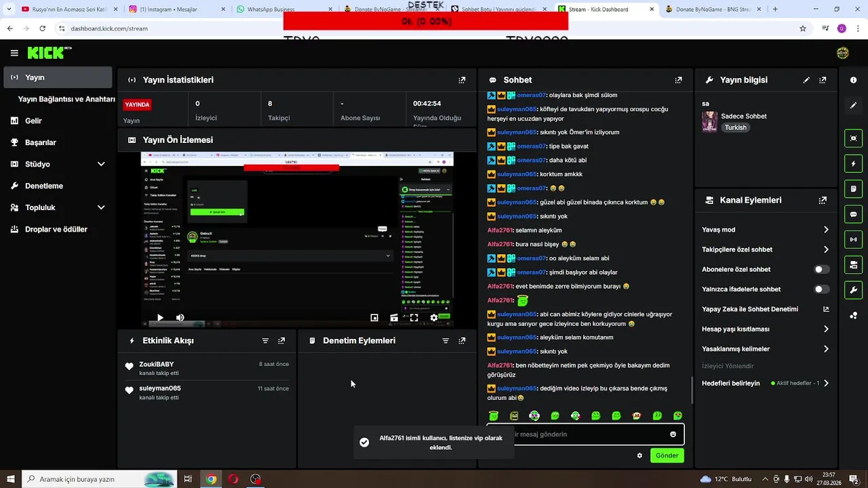The image size is (868, 488).
Task: Click the Turkish language tag
Action: pos(735,127)
